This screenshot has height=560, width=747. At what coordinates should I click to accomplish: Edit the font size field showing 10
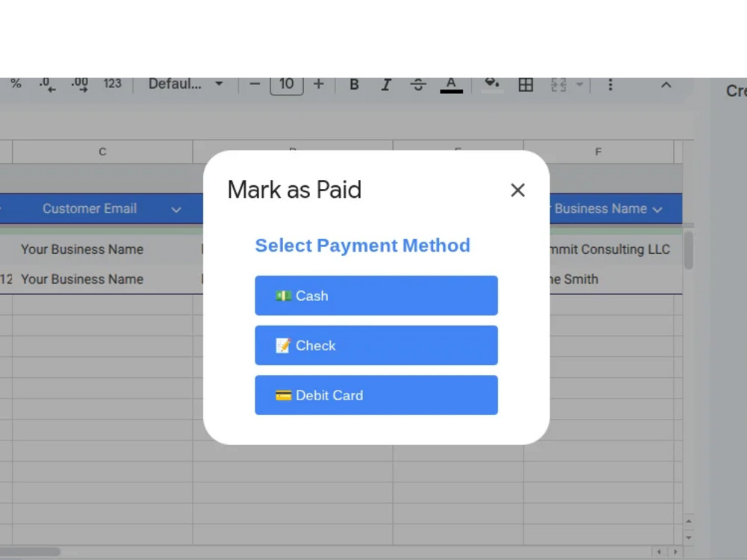point(286,84)
